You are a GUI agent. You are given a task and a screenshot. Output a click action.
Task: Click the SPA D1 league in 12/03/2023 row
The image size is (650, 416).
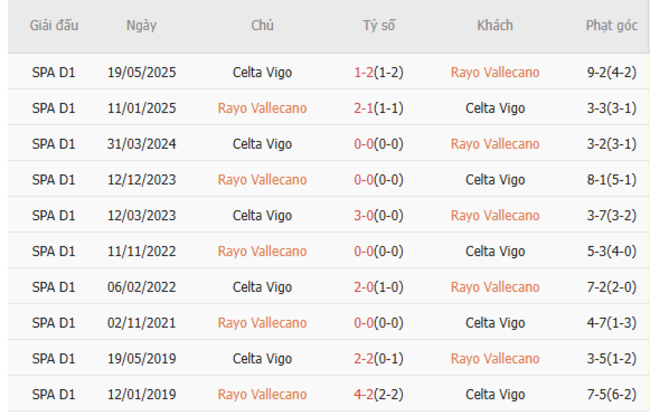tap(54, 215)
